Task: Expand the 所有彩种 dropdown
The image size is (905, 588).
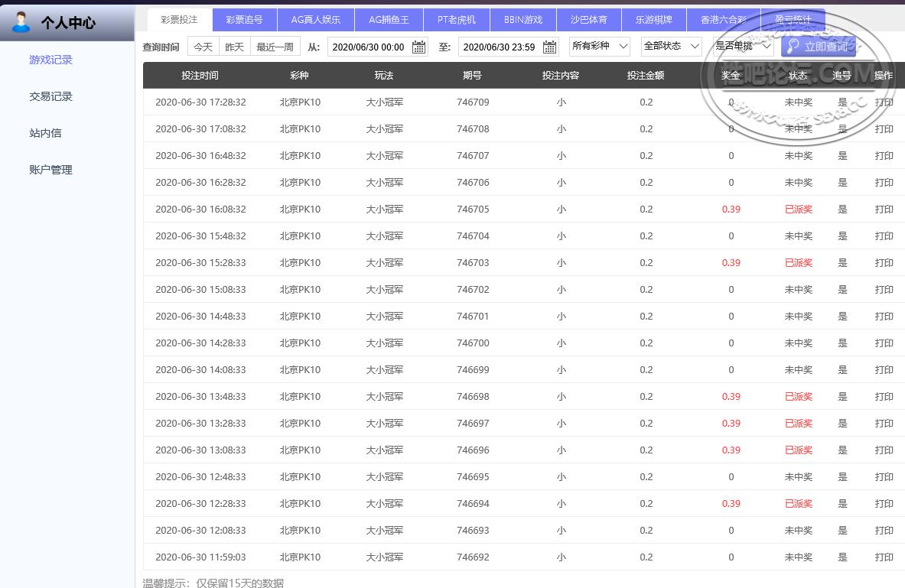Action: tap(599, 46)
